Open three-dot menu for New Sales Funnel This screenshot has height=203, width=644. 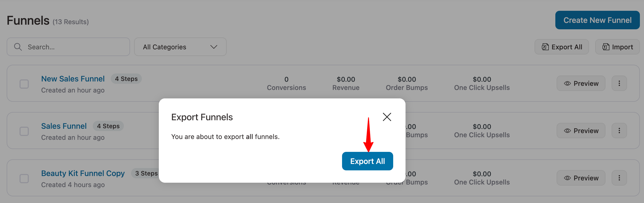pyautogui.click(x=619, y=83)
